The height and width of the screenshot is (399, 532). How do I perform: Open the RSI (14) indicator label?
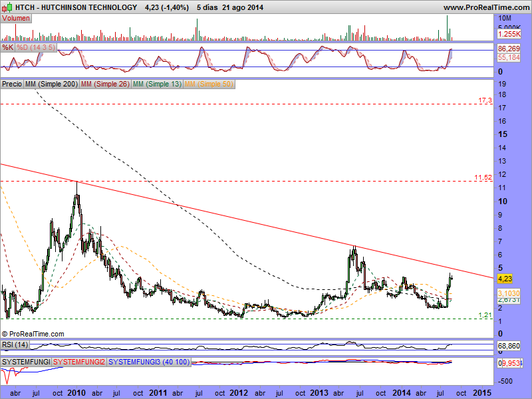tap(15, 345)
